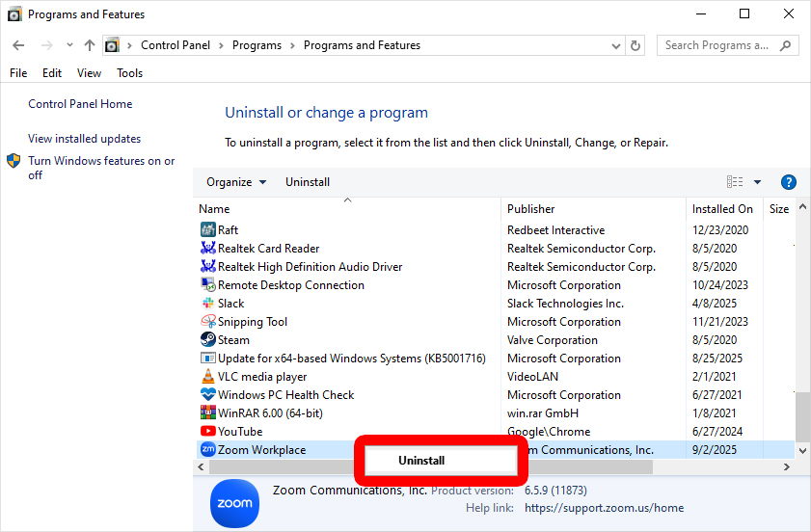Click the search magnifier icon
Image resolution: width=811 pixels, height=532 pixels.
point(785,45)
